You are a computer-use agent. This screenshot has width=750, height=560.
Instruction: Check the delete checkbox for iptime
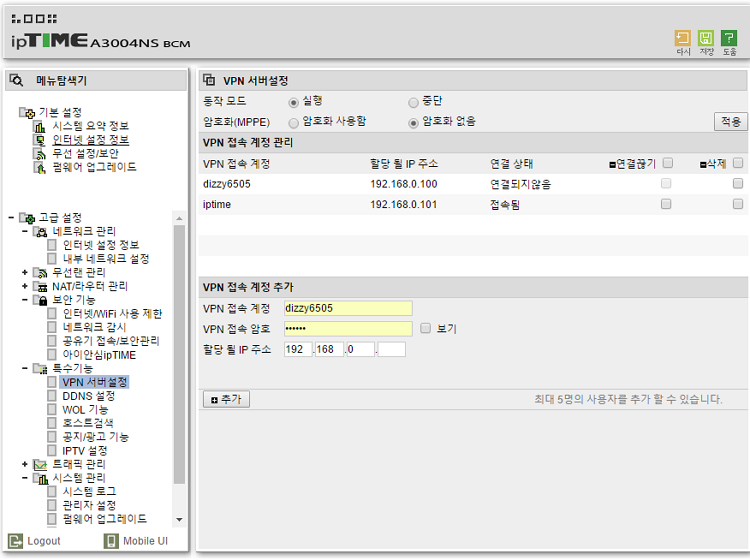[738, 204]
